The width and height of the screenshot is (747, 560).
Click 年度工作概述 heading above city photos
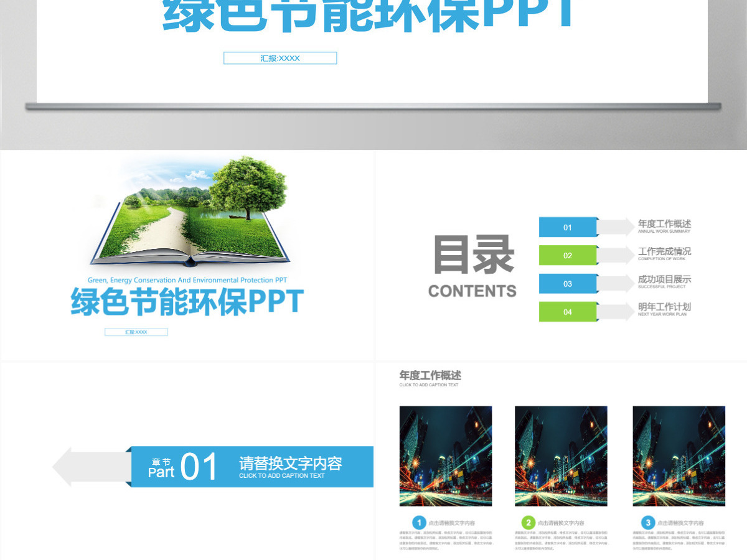[430, 375]
